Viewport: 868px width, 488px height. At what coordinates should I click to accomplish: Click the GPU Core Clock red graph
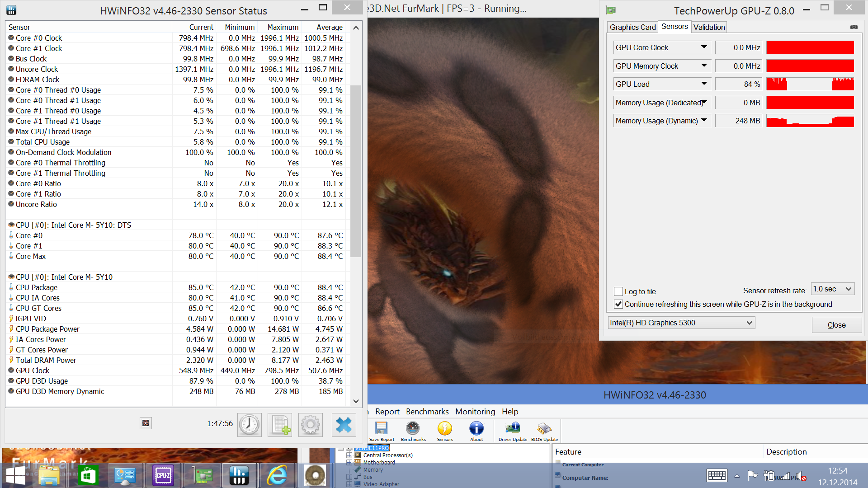pos(810,47)
